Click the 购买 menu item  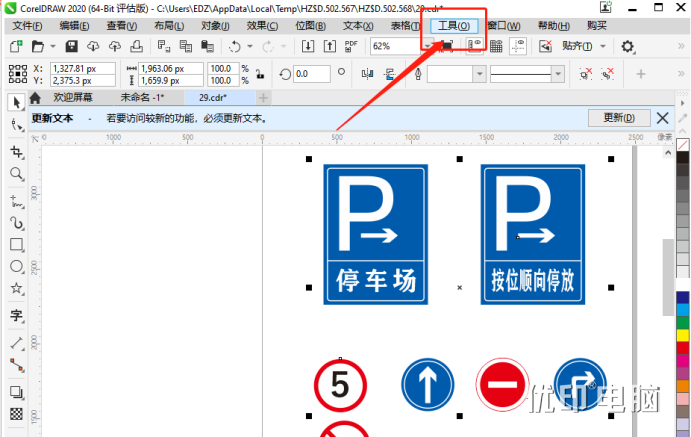597,26
